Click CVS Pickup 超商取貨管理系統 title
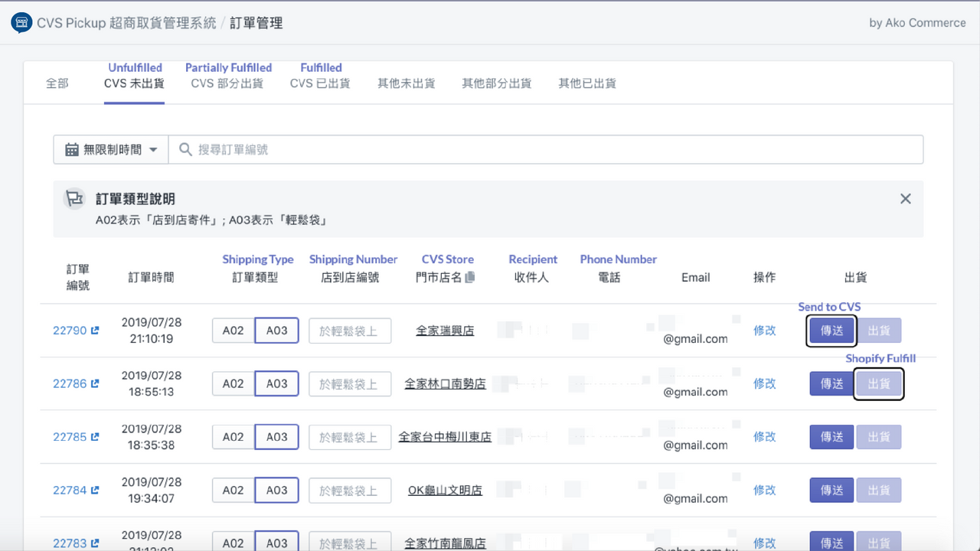This screenshot has height=551, width=980. tap(126, 23)
